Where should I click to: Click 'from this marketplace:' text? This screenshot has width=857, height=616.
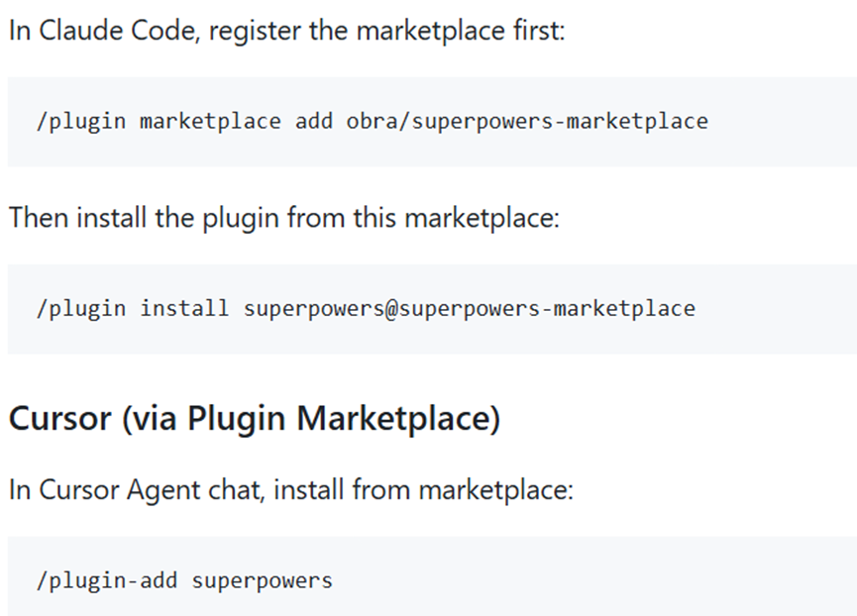click(x=424, y=218)
